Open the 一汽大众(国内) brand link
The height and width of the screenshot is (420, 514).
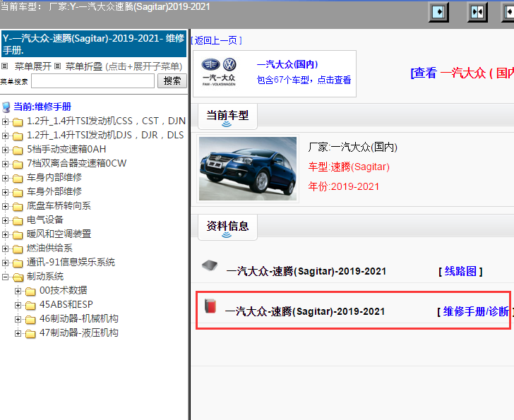[x=287, y=64]
